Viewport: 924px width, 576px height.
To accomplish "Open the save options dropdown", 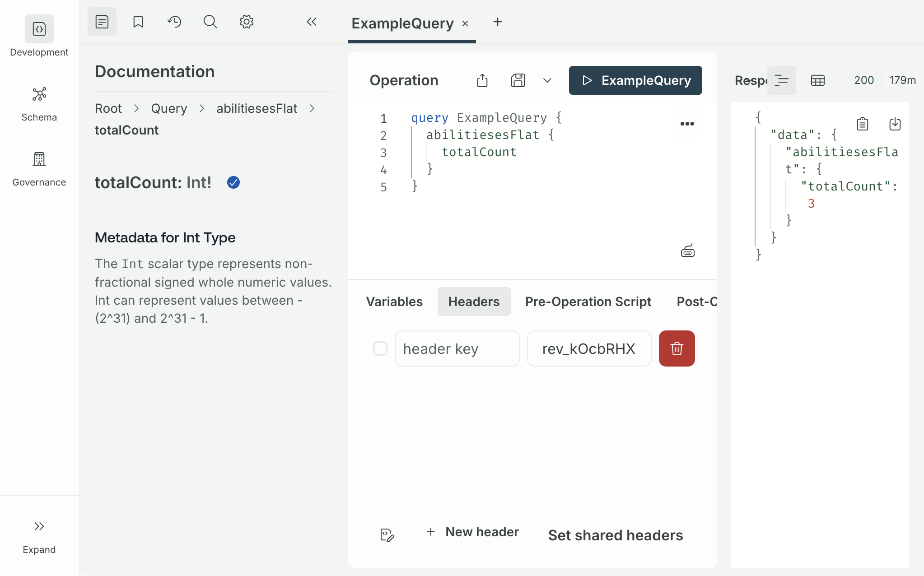I will pos(547,80).
